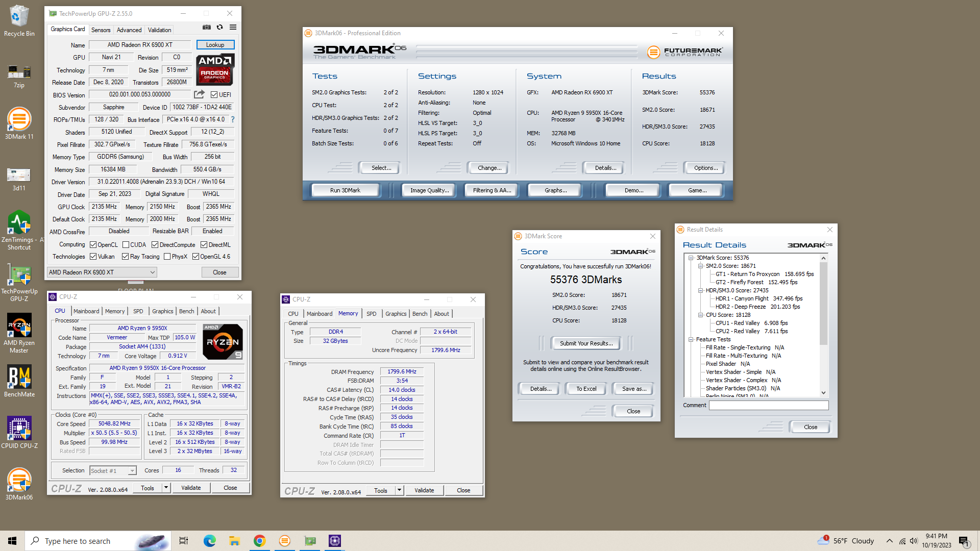Switch to GPU-Z taskbar icon
The image size is (980, 551).
pyautogui.click(x=310, y=541)
